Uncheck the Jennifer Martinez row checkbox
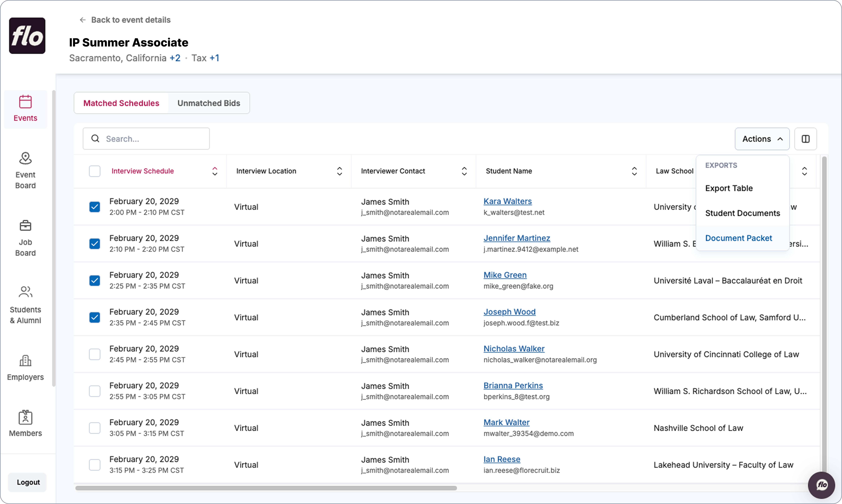Viewport: 842px width, 504px height. [95, 244]
